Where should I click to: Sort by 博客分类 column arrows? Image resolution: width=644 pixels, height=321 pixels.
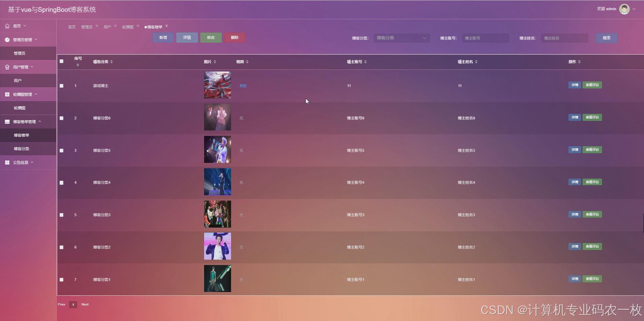pos(111,62)
